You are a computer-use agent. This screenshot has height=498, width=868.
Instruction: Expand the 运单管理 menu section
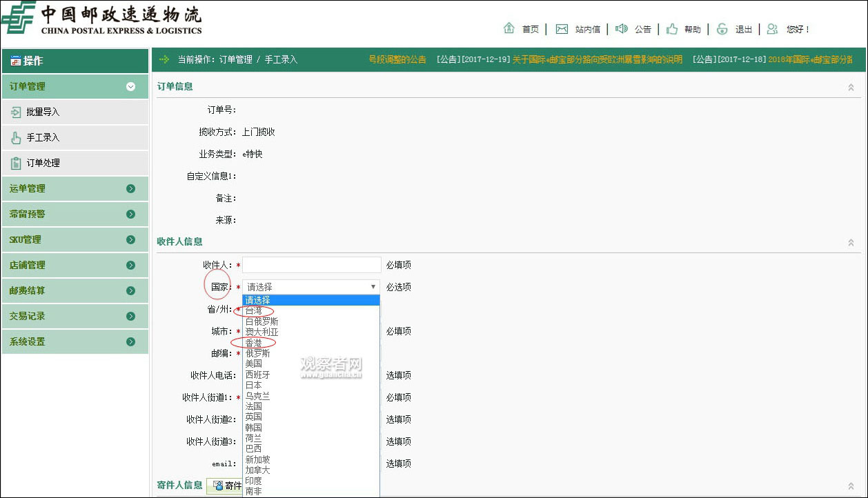coord(75,188)
